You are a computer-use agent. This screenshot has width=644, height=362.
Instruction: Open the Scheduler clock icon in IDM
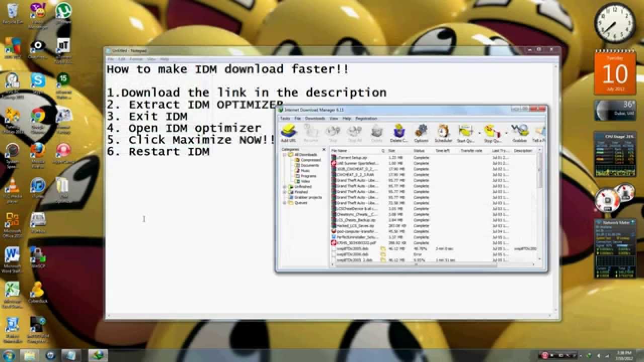click(443, 133)
